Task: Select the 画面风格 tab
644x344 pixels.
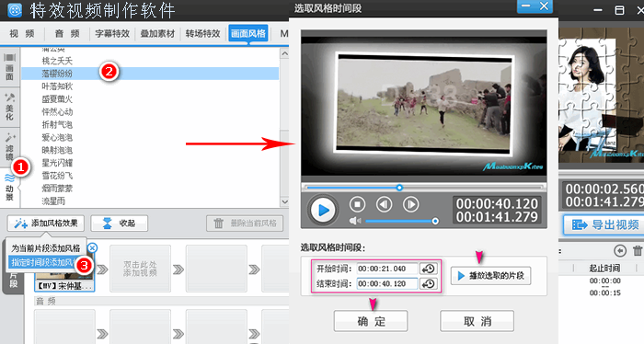Action: [248, 34]
